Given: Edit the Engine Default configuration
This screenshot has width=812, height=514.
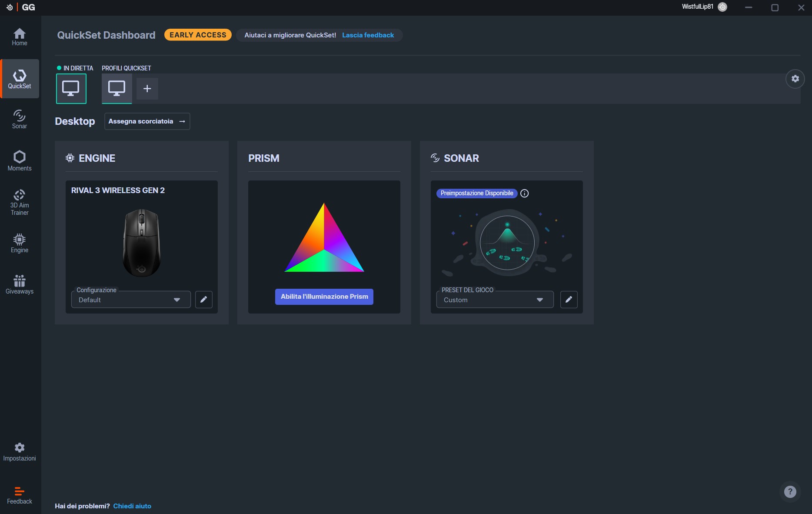Looking at the screenshot, I should 204,300.
